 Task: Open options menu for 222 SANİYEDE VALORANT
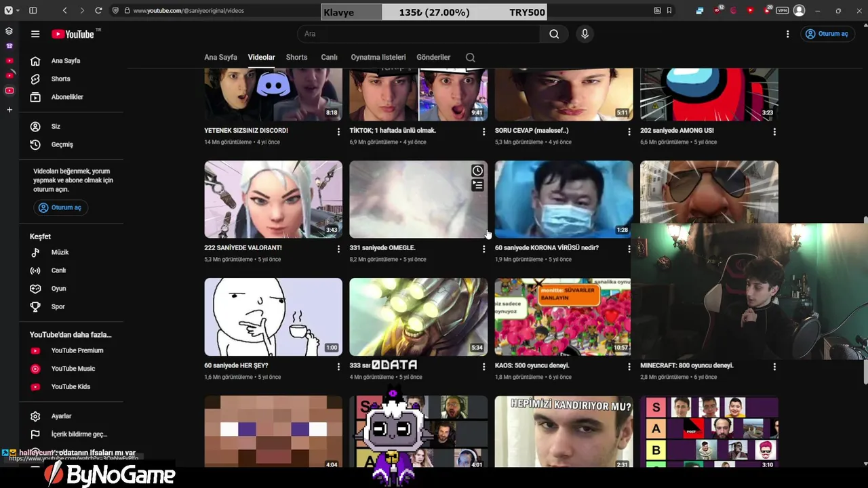pyautogui.click(x=338, y=249)
